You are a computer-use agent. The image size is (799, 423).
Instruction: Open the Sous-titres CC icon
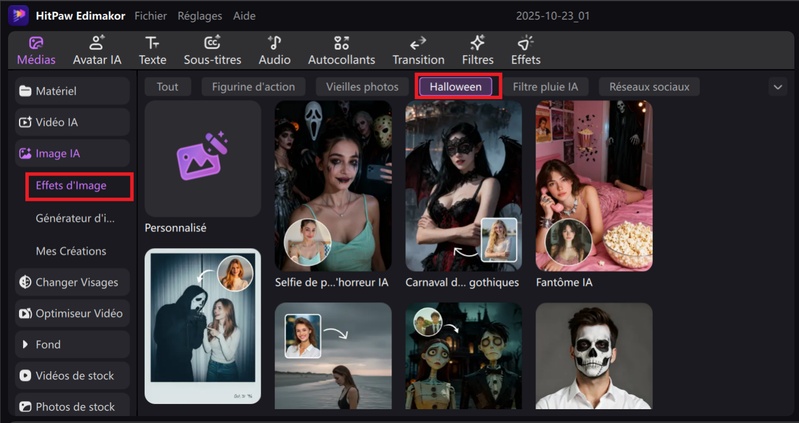pos(212,43)
